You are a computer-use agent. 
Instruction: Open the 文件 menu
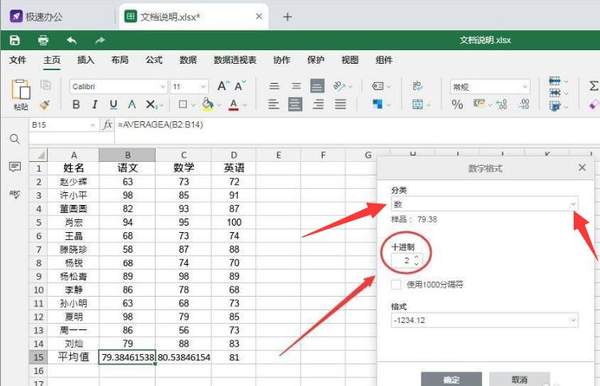pos(18,60)
